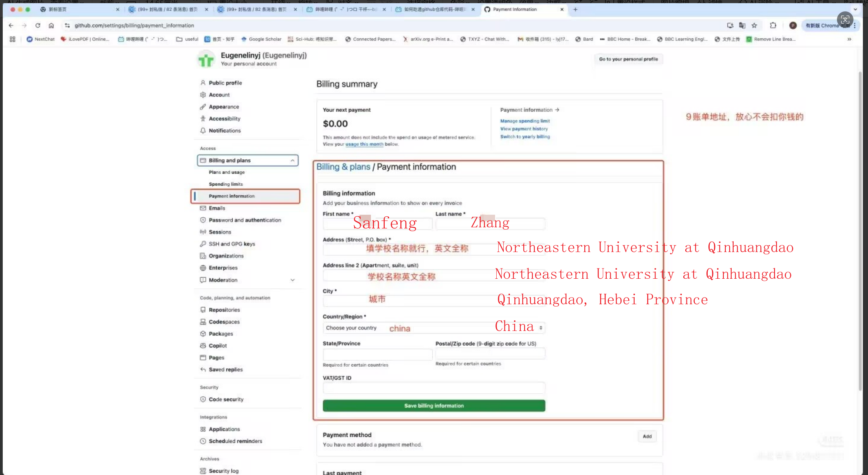Viewport: 868px width, 475px height.
Task: Open Accessibility icon in sidebar
Action: click(203, 119)
